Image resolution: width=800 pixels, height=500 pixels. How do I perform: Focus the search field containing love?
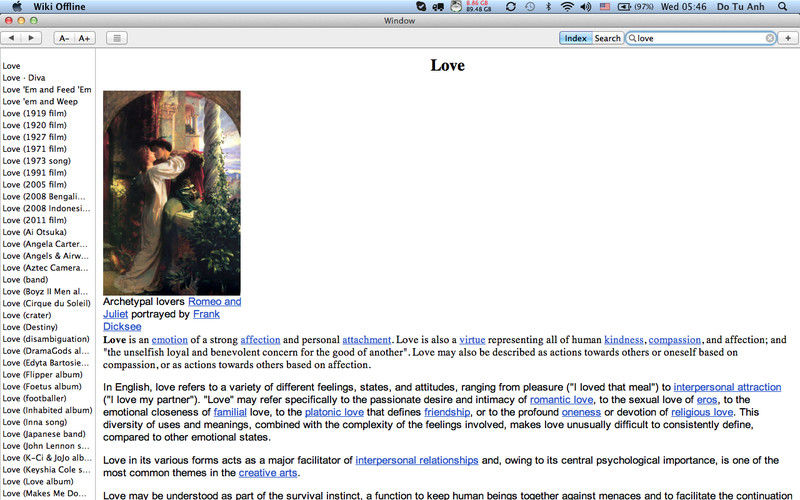(701, 38)
